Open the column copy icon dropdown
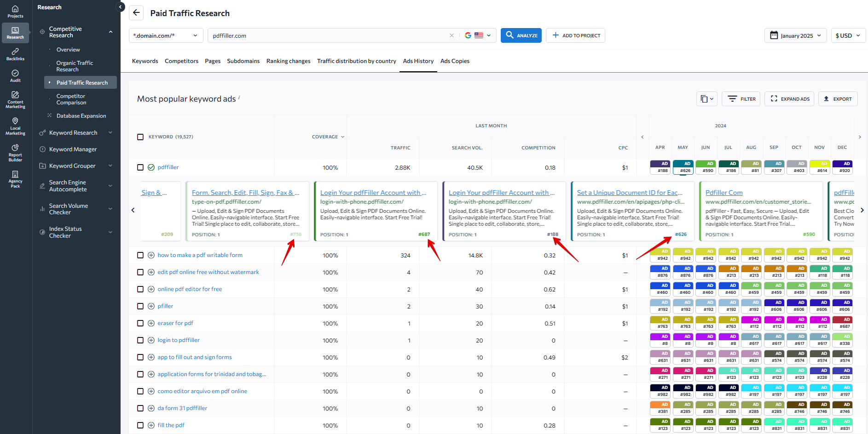Screen dimensions: 868x434 (707, 99)
